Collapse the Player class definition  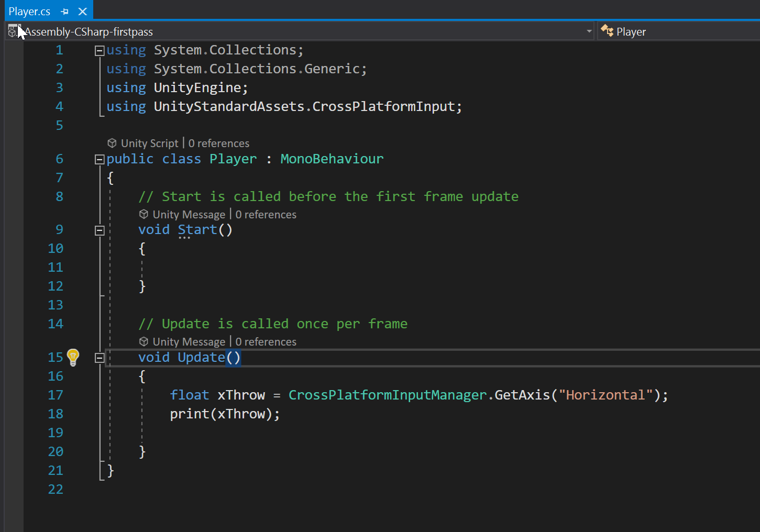[x=100, y=160]
